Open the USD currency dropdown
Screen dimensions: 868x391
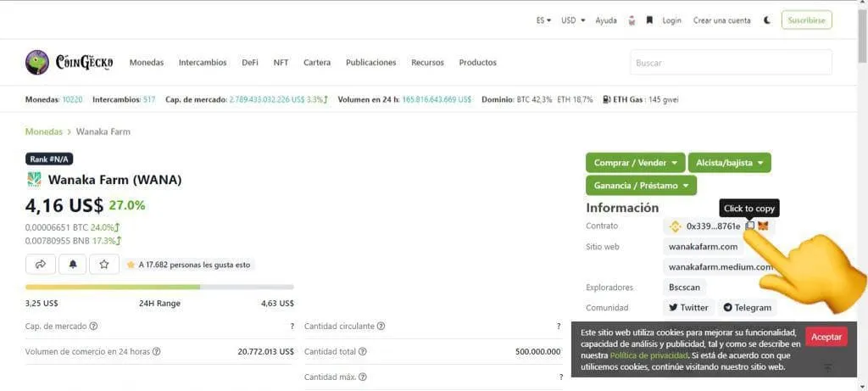pyautogui.click(x=573, y=20)
